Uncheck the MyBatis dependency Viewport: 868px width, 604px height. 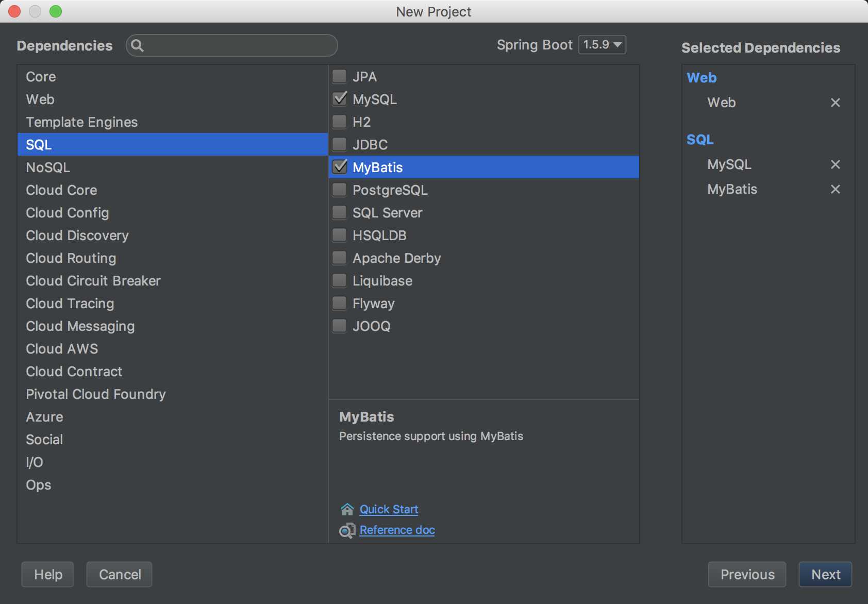(340, 166)
